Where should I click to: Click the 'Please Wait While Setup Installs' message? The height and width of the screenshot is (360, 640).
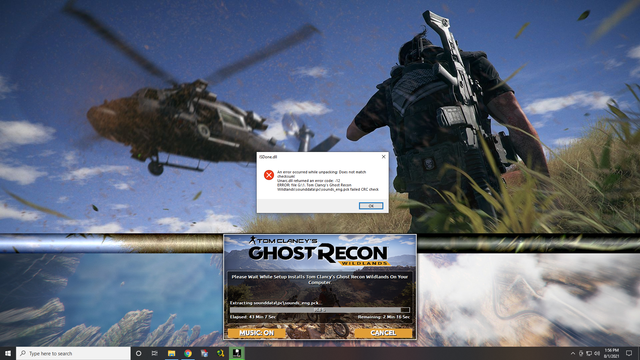(x=320, y=279)
